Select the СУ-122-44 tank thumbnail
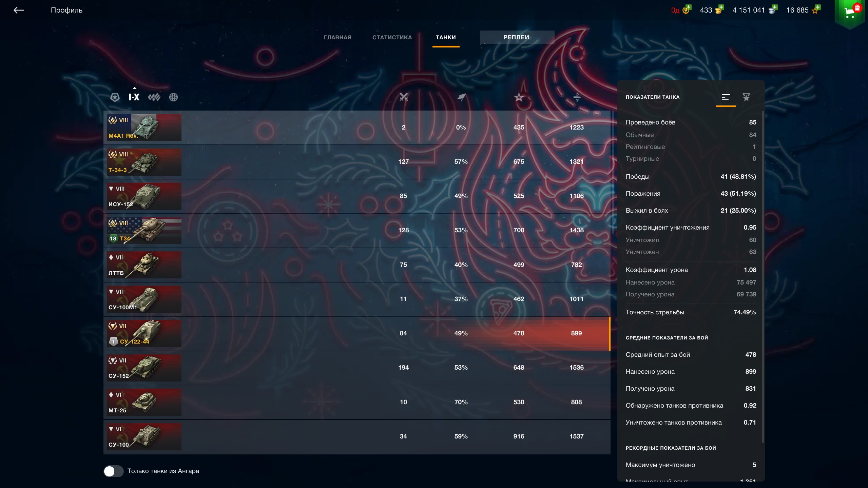This screenshot has width=868, height=488. (x=144, y=334)
